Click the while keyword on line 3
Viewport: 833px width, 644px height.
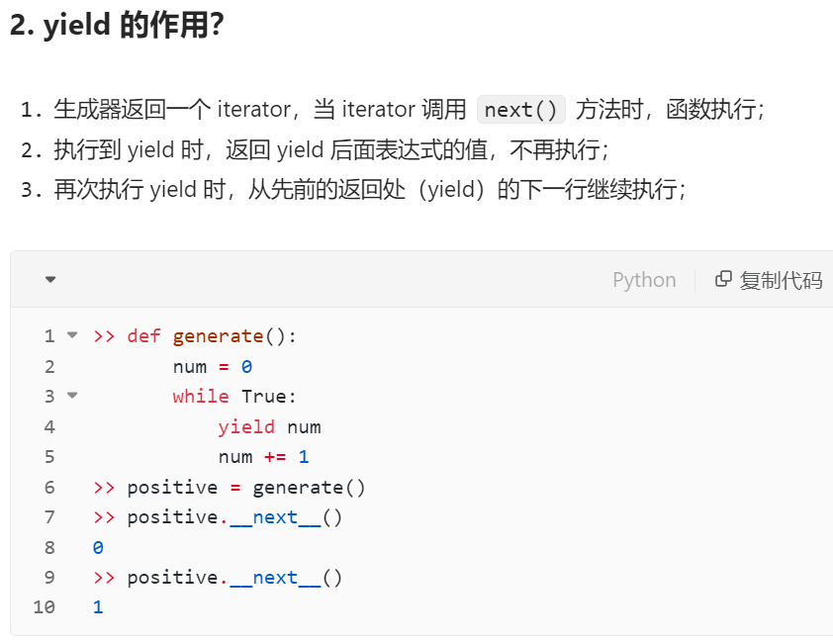click(x=201, y=397)
